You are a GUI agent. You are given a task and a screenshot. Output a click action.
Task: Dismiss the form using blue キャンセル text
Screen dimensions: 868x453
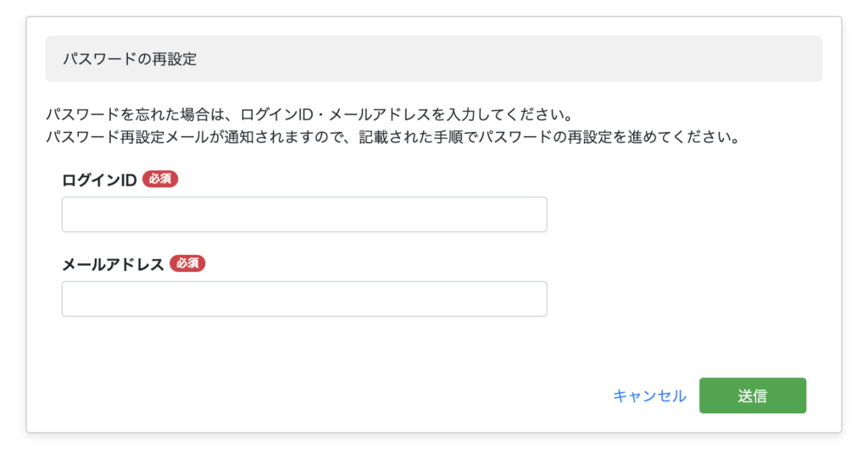[649, 395]
